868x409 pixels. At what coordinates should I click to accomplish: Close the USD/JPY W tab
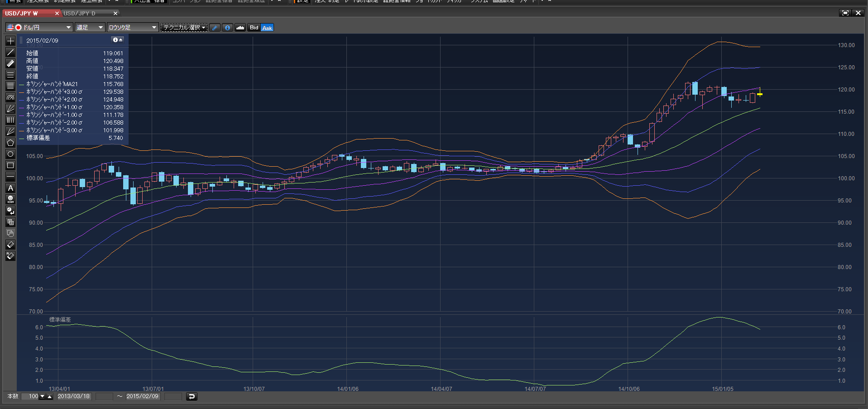57,13
